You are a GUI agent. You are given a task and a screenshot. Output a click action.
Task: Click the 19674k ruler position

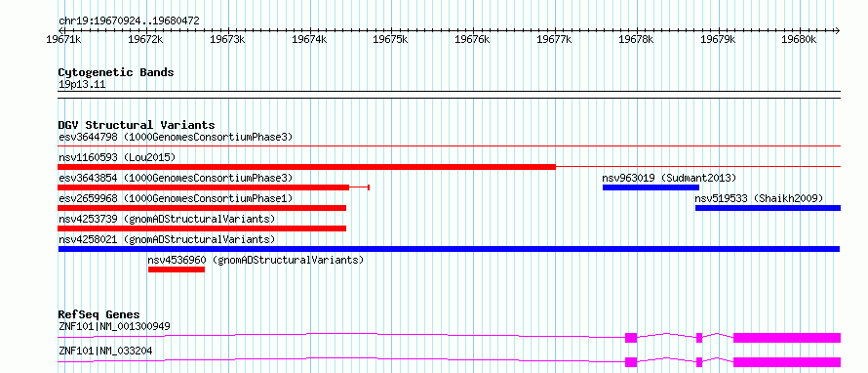click(x=310, y=39)
